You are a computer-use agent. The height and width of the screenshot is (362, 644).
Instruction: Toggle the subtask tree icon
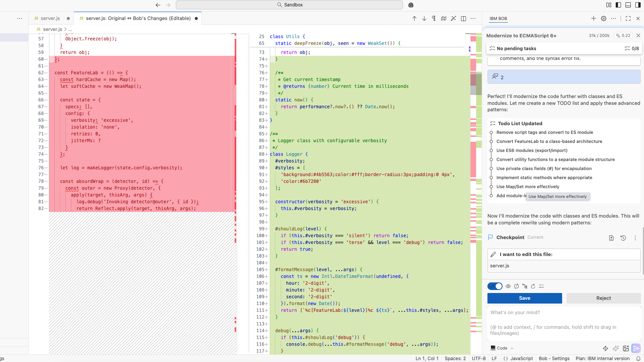coord(525,286)
